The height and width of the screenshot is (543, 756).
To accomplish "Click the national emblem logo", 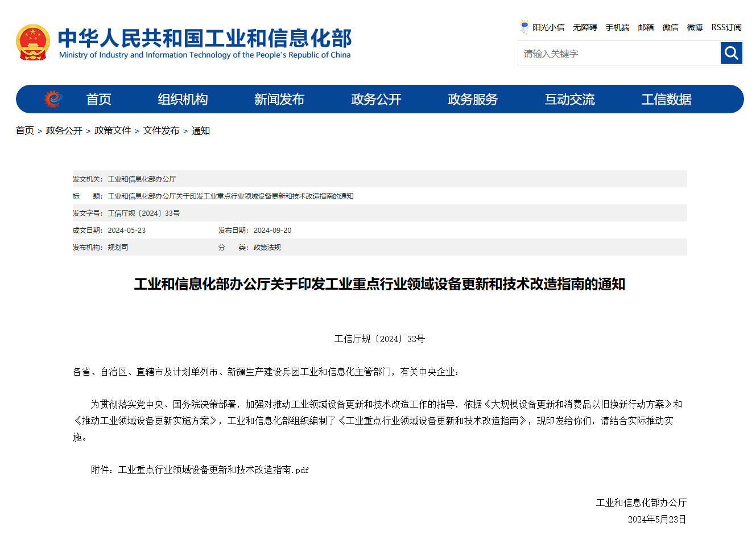I will pyautogui.click(x=33, y=43).
